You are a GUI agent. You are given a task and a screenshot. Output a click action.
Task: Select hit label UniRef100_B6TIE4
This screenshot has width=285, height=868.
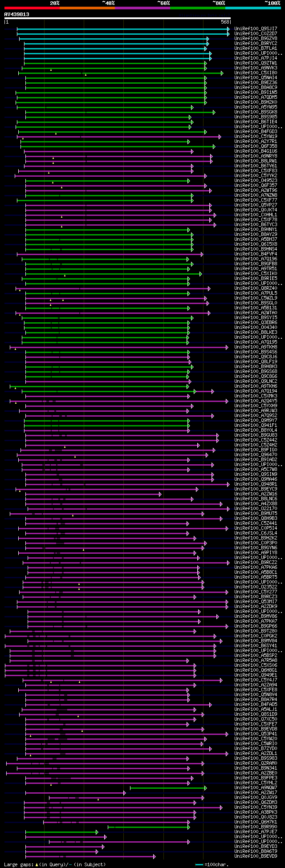click(256, 122)
